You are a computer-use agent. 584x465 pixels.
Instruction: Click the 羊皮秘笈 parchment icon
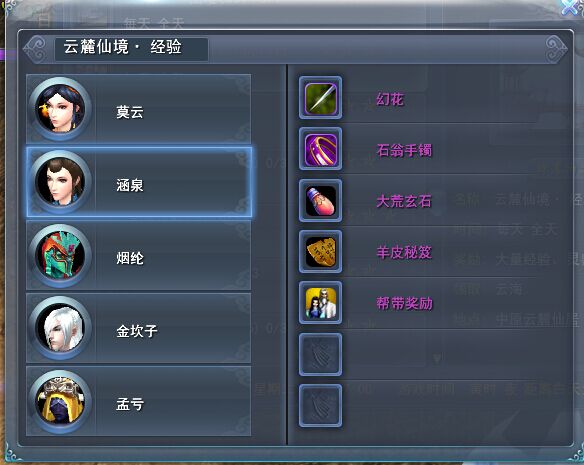[x=320, y=252]
